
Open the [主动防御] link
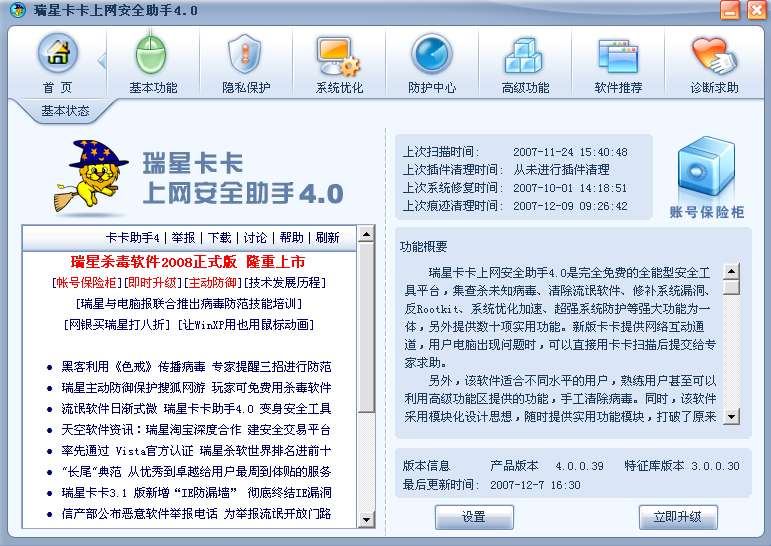pos(212,283)
